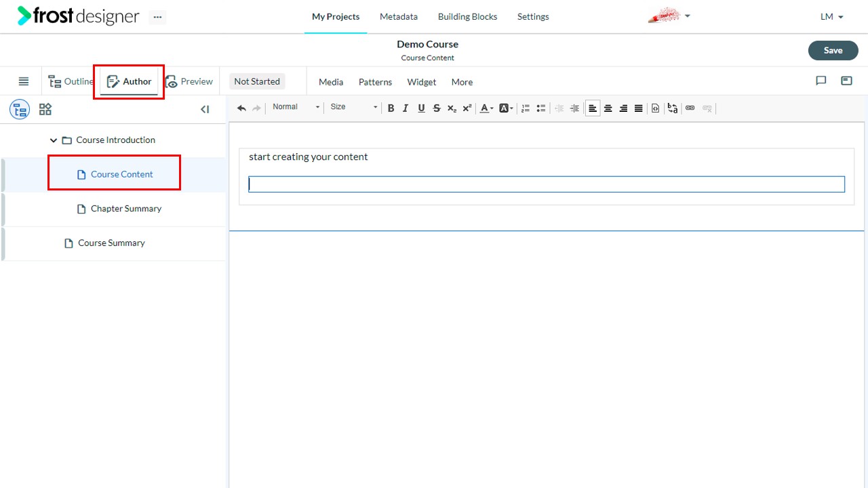Open the comments icon
Viewport: 868px width, 488px height.
821,81
